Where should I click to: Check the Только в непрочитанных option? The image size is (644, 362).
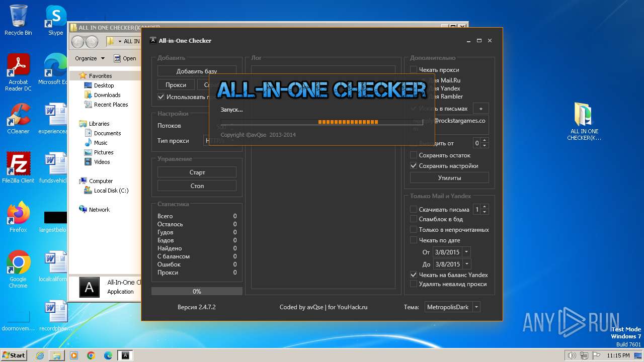(414, 230)
